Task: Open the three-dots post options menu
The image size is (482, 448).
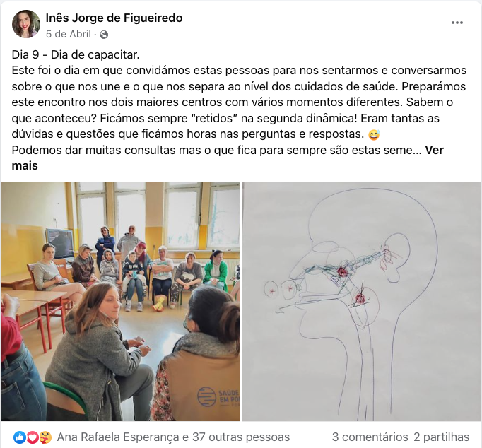Action: tap(457, 23)
